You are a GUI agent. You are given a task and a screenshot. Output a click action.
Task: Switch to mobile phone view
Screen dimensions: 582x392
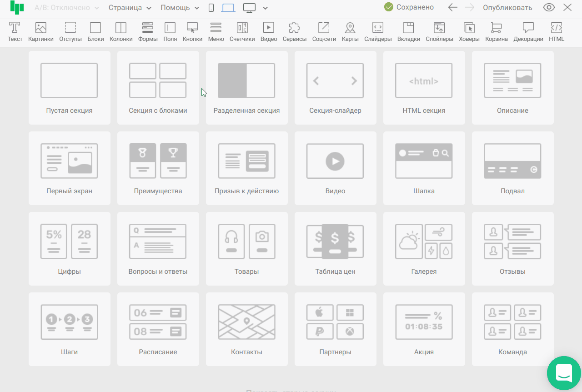coord(211,8)
